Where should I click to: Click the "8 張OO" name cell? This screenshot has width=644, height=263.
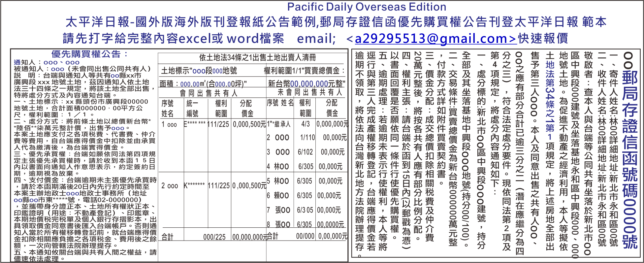click(x=278, y=225)
